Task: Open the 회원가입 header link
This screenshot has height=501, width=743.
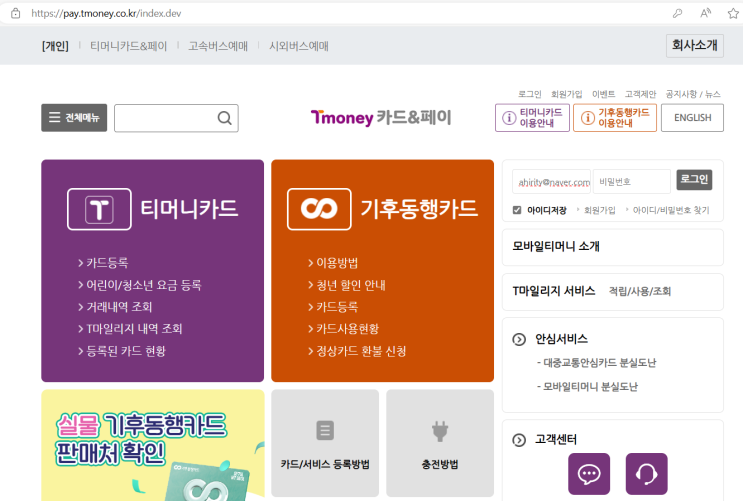Action: click(566, 94)
